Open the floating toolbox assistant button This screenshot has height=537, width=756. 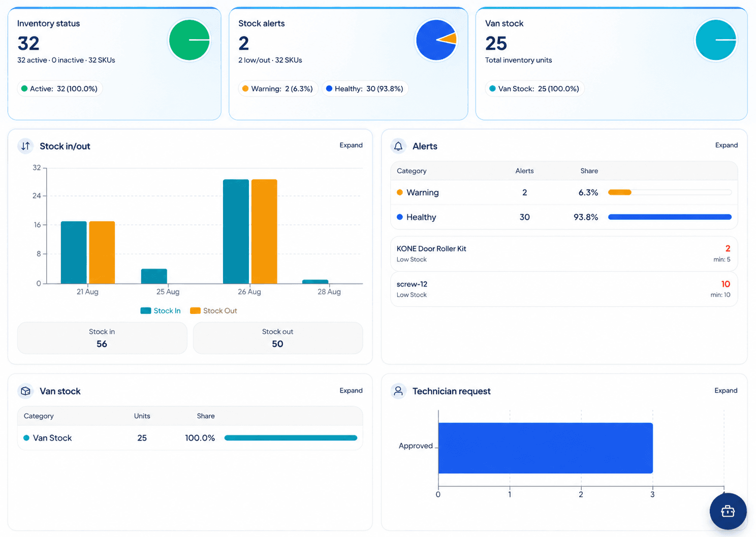(x=728, y=511)
